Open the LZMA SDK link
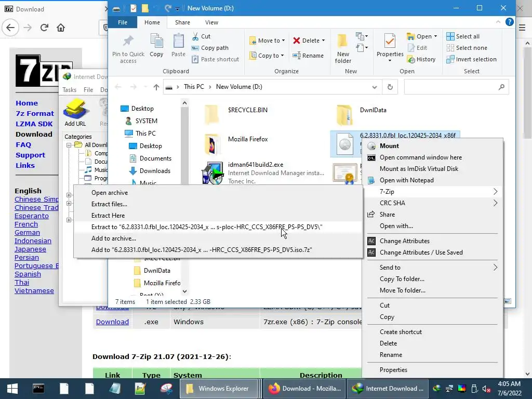Image resolution: width=532 pixels, height=399 pixels. pyautogui.click(x=34, y=124)
